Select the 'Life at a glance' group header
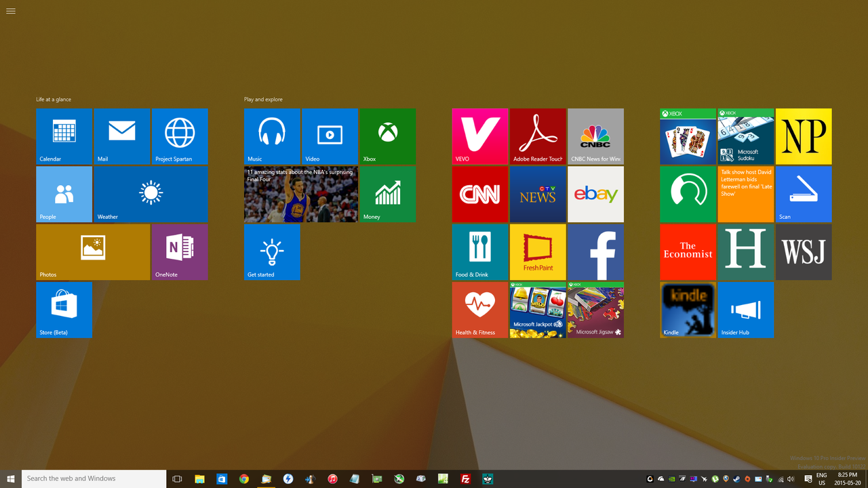868x488 pixels. point(54,100)
